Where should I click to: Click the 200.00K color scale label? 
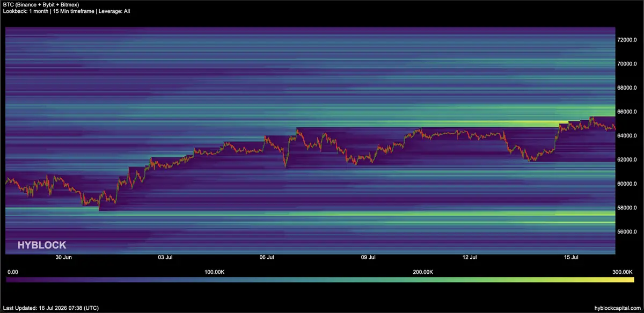point(423,272)
